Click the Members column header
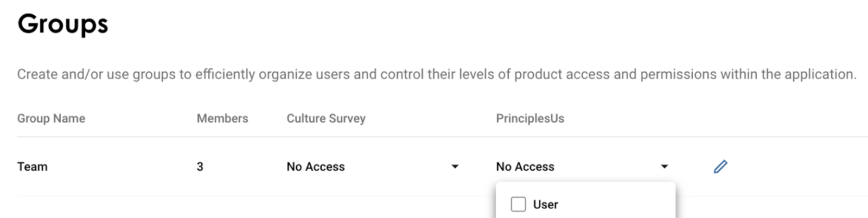 [222, 119]
